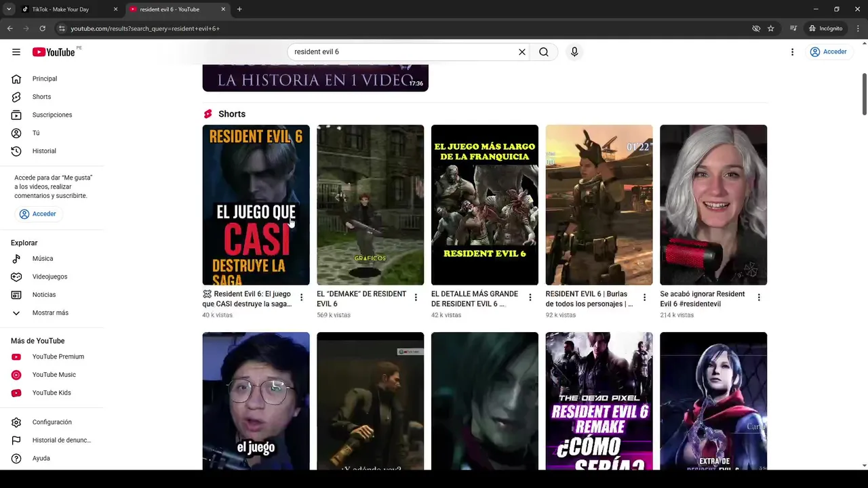Open the tab search dropdown arrow
The height and width of the screenshot is (488, 868).
point(9,9)
